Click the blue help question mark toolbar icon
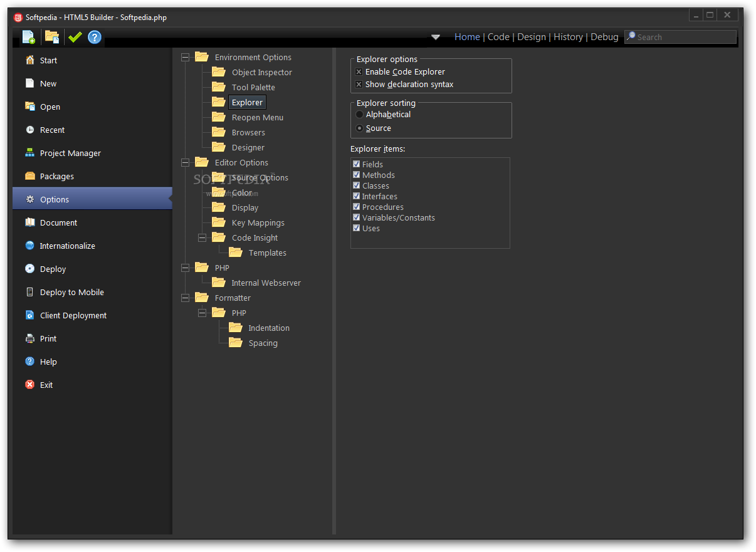This screenshot has width=756, height=552. point(95,37)
